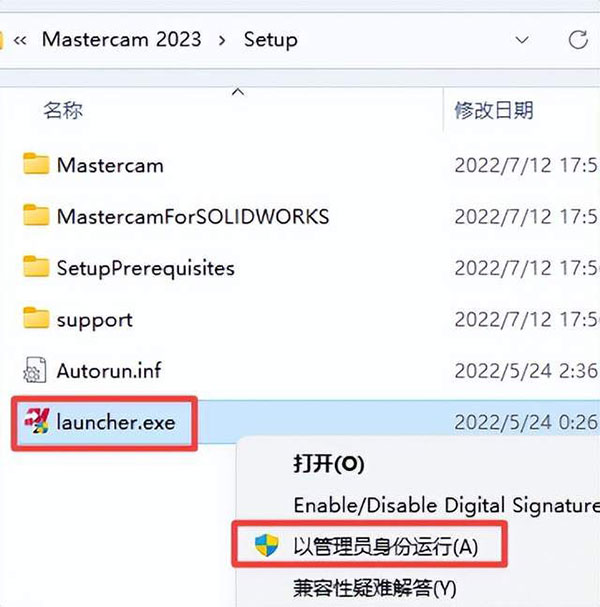Choose 兼容性疑难解答(Y) from context menu
The width and height of the screenshot is (600, 607).
pos(375,588)
